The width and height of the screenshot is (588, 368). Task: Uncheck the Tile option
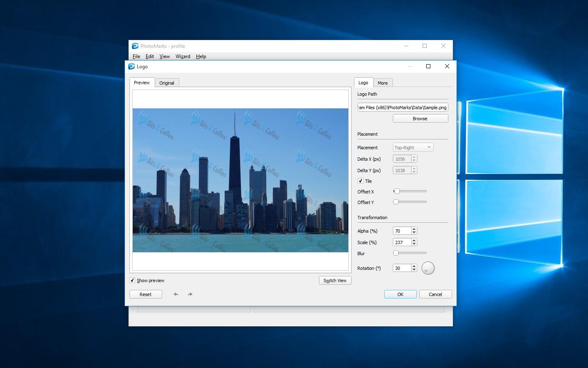pyautogui.click(x=361, y=181)
